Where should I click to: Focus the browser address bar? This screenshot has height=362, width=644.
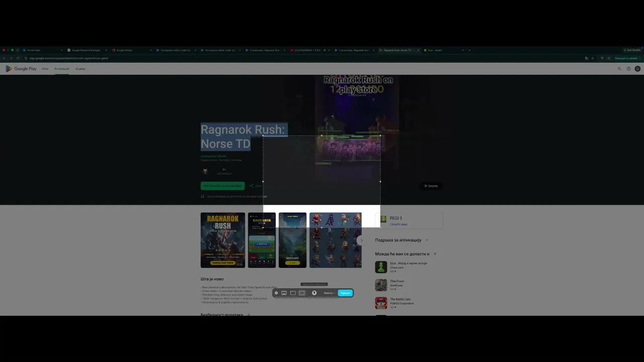pyautogui.click(x=302, y=58)
